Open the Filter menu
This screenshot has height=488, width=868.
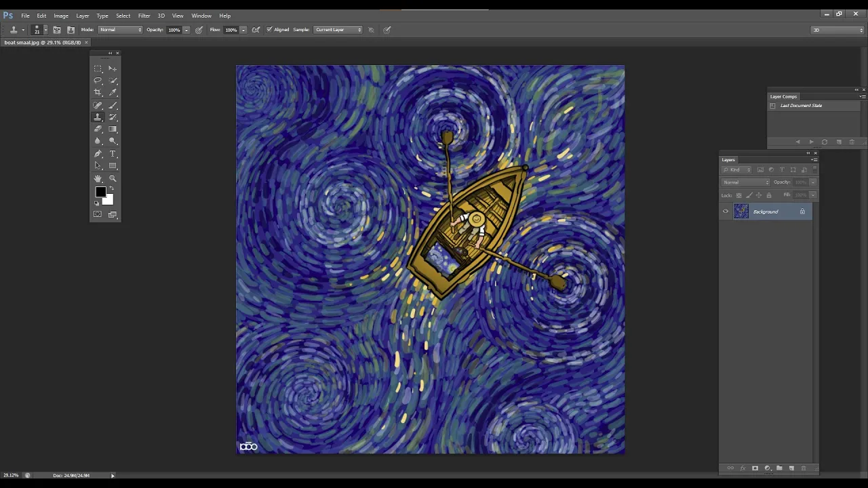click(x=144, y=16)
